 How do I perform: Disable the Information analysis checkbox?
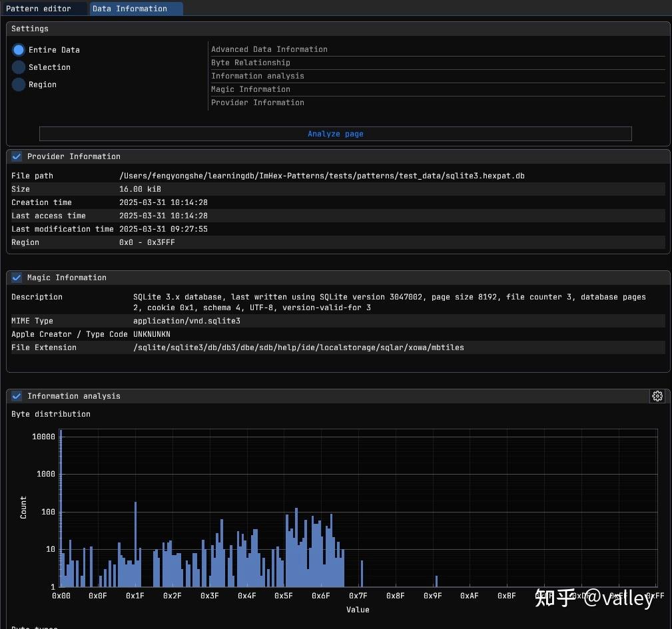point(17,396)
